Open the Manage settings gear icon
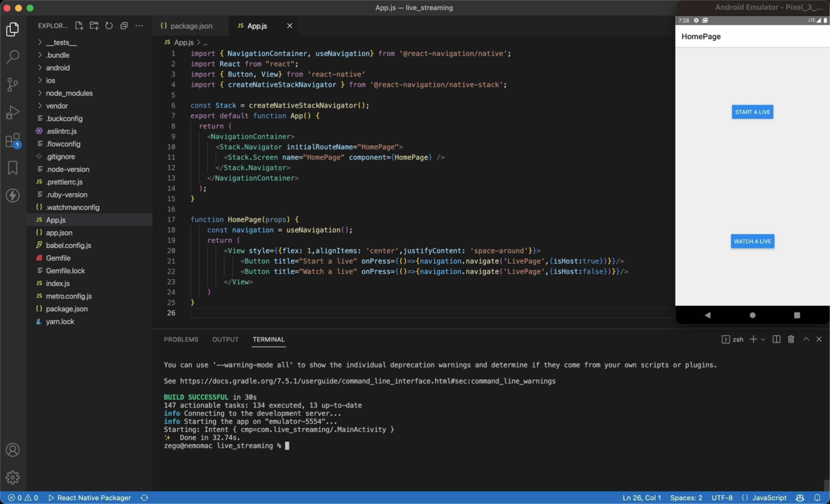This screenshot has height=504, width=830. pos(12,477)
